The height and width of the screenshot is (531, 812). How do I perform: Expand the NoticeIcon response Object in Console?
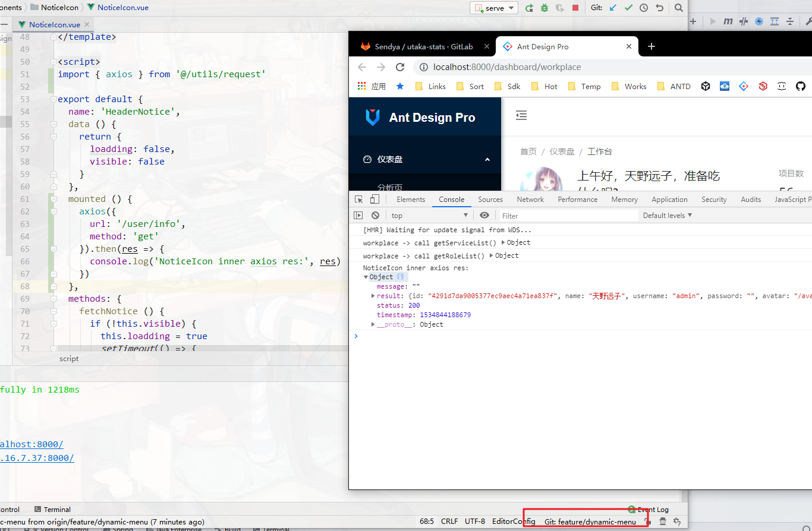click(x=366, y=277)
